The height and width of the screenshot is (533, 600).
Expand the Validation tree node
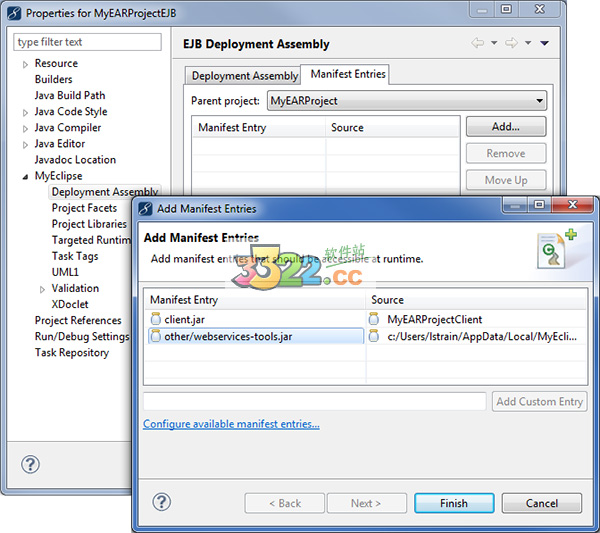42,289
